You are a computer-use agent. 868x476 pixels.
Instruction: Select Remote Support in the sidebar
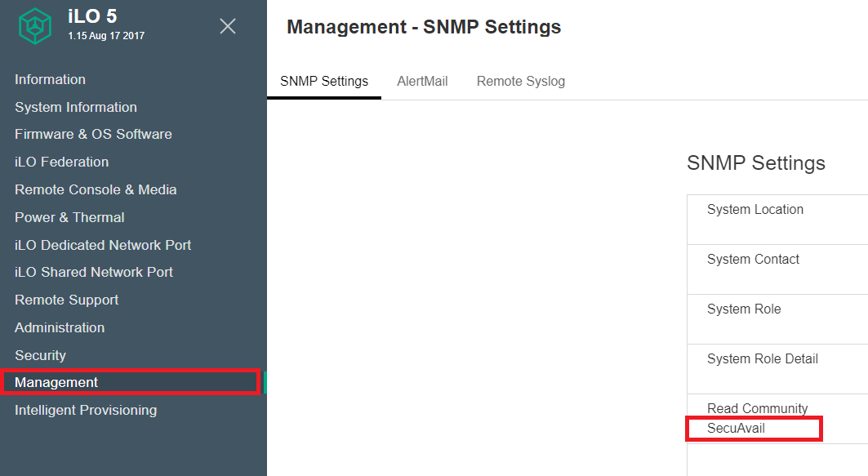[66, 300]
